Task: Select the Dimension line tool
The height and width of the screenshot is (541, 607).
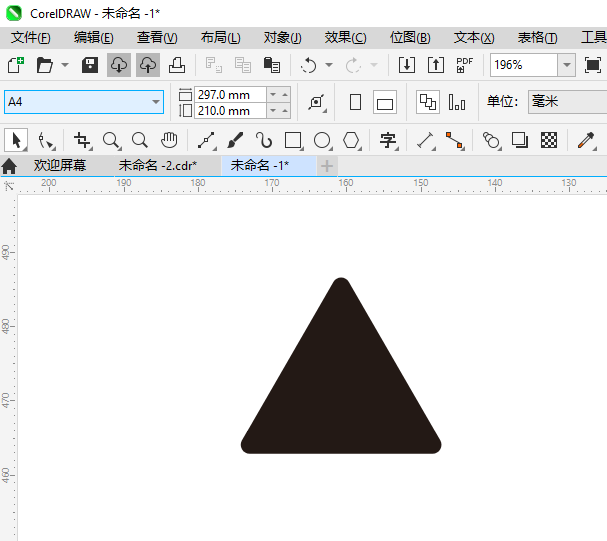Action: pos(425,140)
